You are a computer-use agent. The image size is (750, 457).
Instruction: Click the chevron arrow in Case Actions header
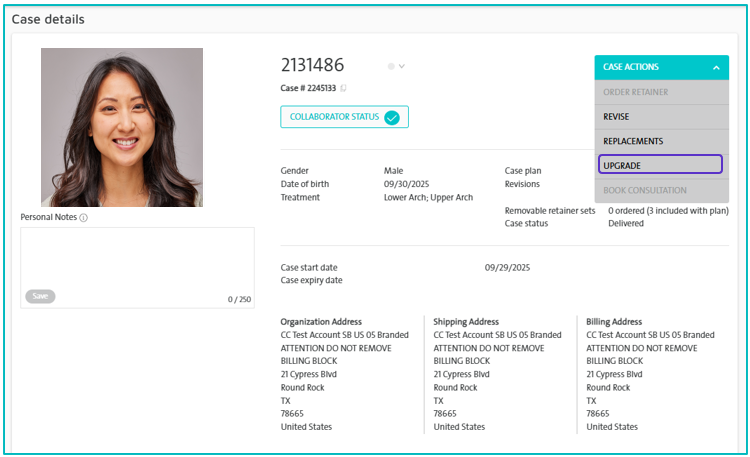[716, 68]
